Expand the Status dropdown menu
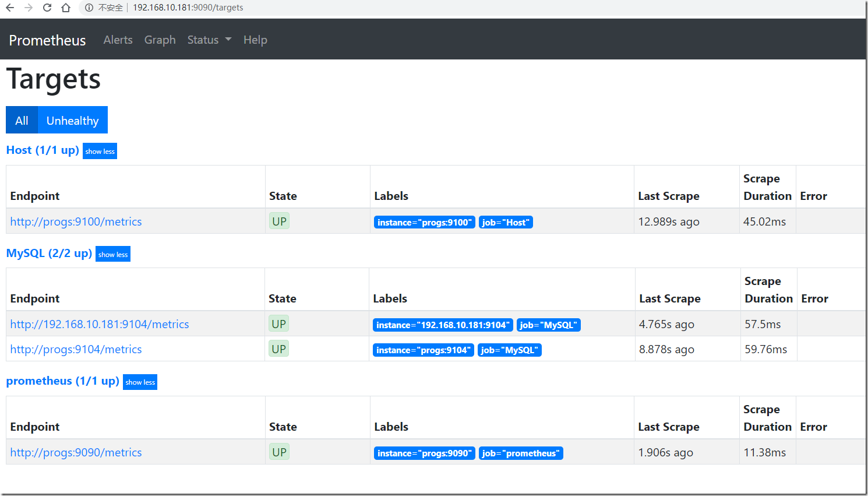The height and width of the screenshot is (496, 868). [x=209, y=40]
